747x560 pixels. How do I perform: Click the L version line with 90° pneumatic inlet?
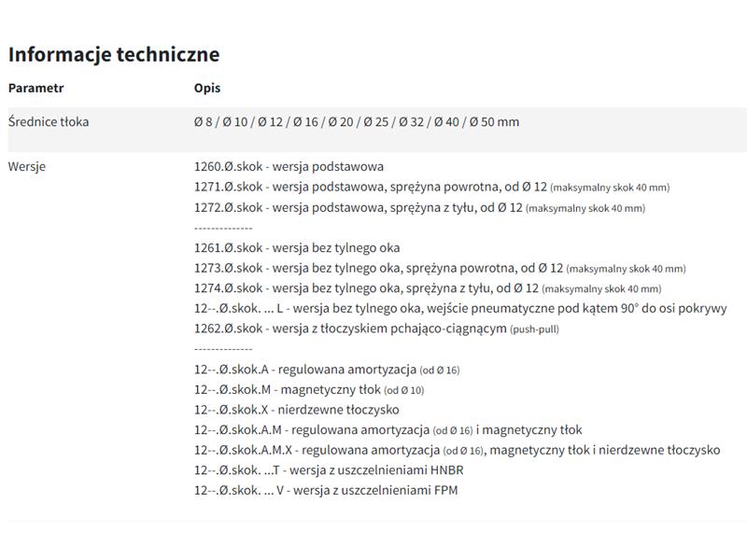tap(460, 308)
